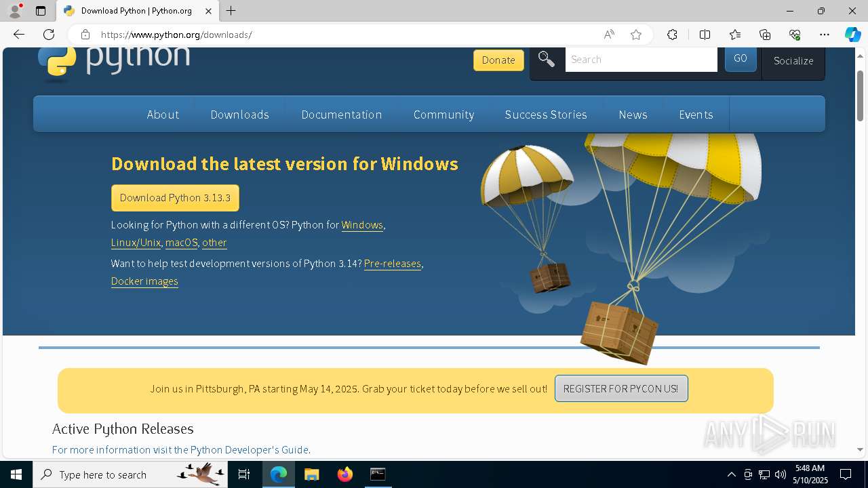This screenshot has width=868, height=488.
Task: Click the taskbar search box
Action: click(130, 474)
